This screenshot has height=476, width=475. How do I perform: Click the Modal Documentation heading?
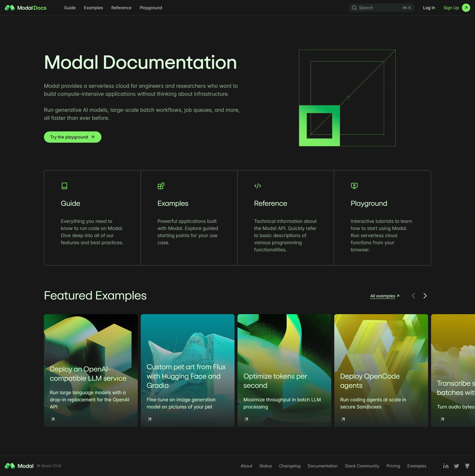coord(140,62)
